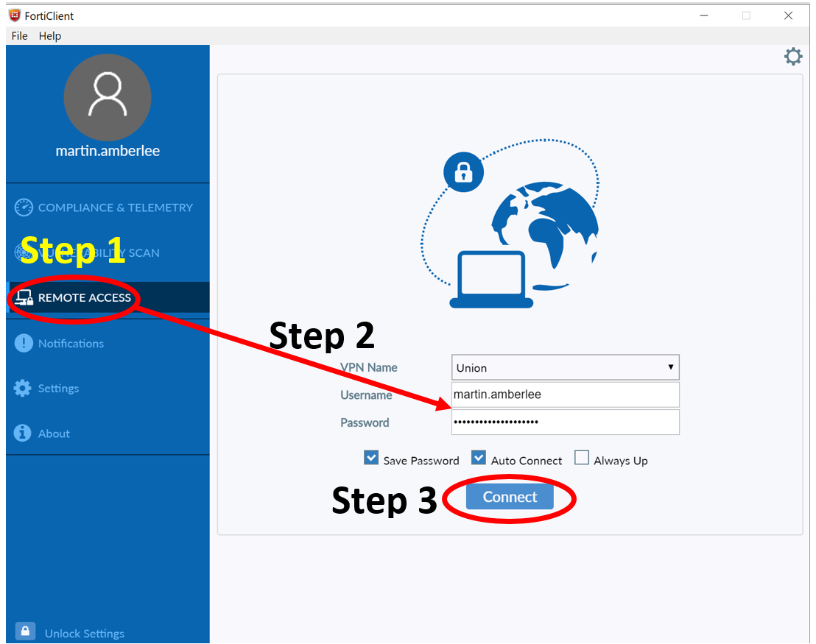Image resolution: width=816 pixels, height=644 pixels.
Task: Enable the Save Password checkbox
Action: pos(371,457)
